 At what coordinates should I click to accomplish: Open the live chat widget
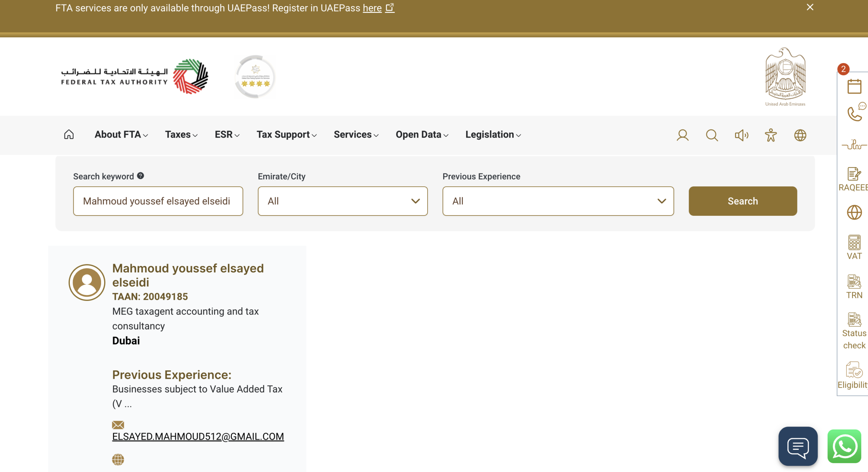(798, 446)
